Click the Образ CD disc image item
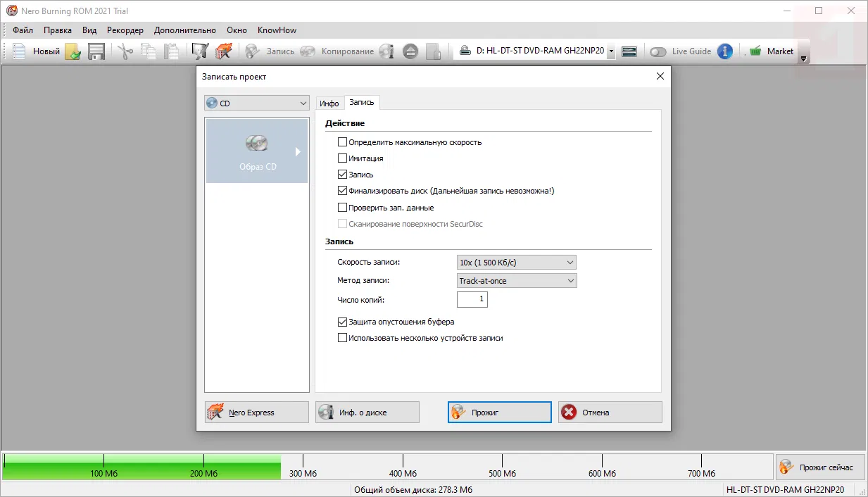 257,151
